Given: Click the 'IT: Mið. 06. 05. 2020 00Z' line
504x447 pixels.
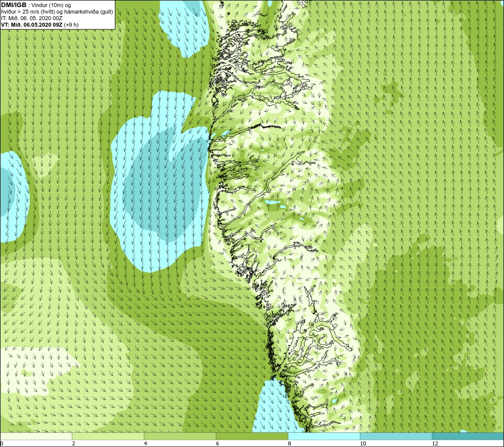Looking at the screenshot, I should 32,18.
